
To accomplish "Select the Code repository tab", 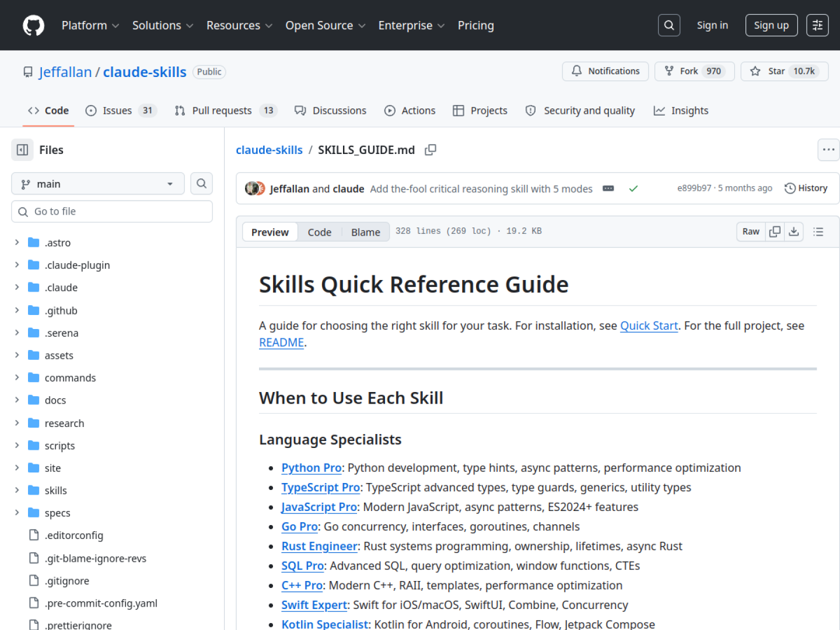I will point(48,110).
